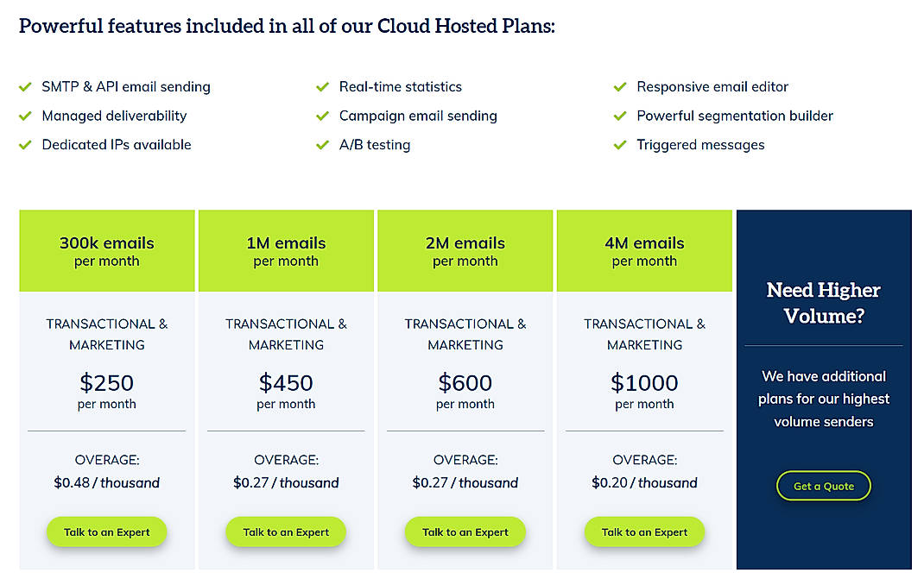Click the checkmark beside Real-time statistics

pyautogui.click(x=323, y=86)
